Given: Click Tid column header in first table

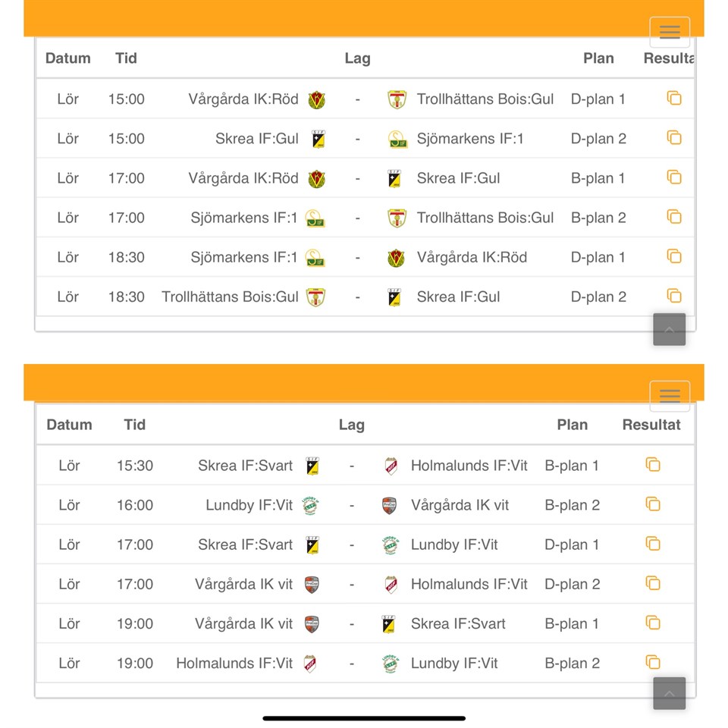Looking at the screenshot, I should tap(126, 58).
